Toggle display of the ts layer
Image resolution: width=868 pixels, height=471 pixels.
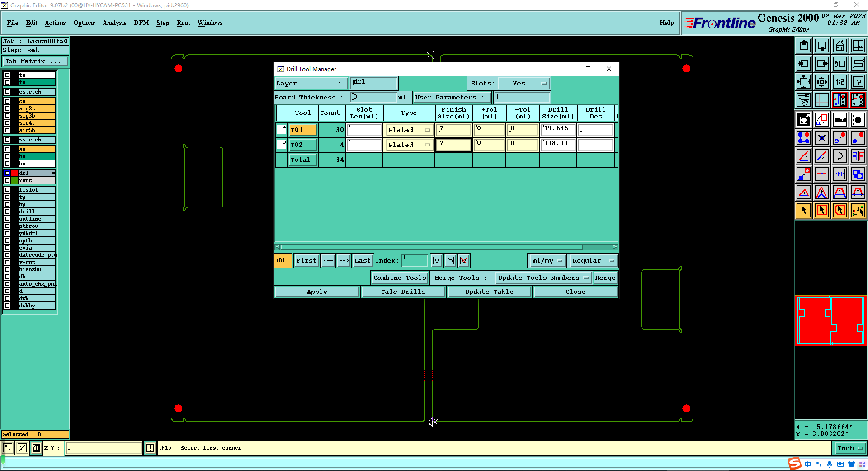click(7, 82)
